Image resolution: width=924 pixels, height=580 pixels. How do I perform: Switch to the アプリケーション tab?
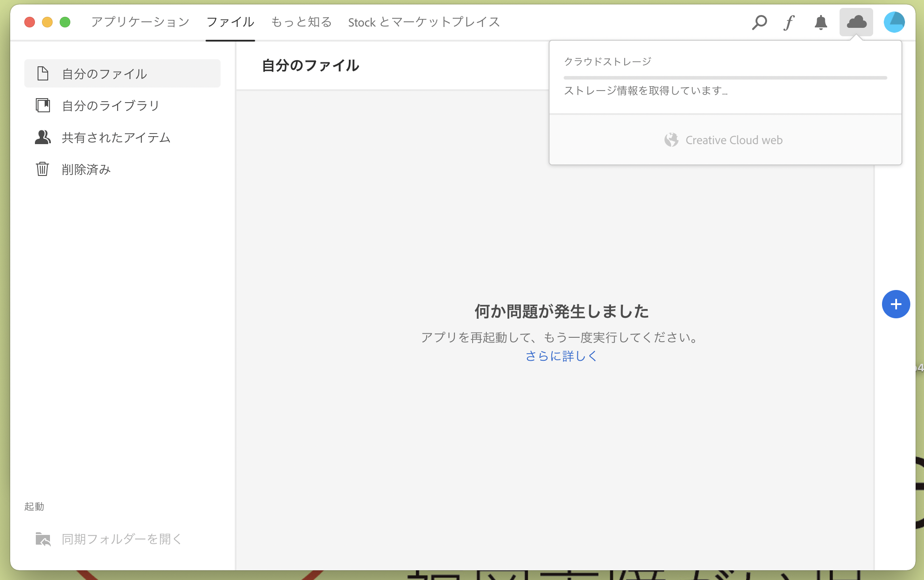click(140, 22)
